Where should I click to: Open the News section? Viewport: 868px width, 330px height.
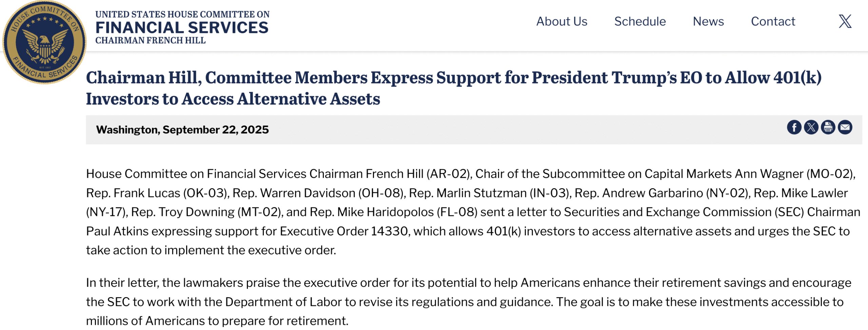coord(708,21)
